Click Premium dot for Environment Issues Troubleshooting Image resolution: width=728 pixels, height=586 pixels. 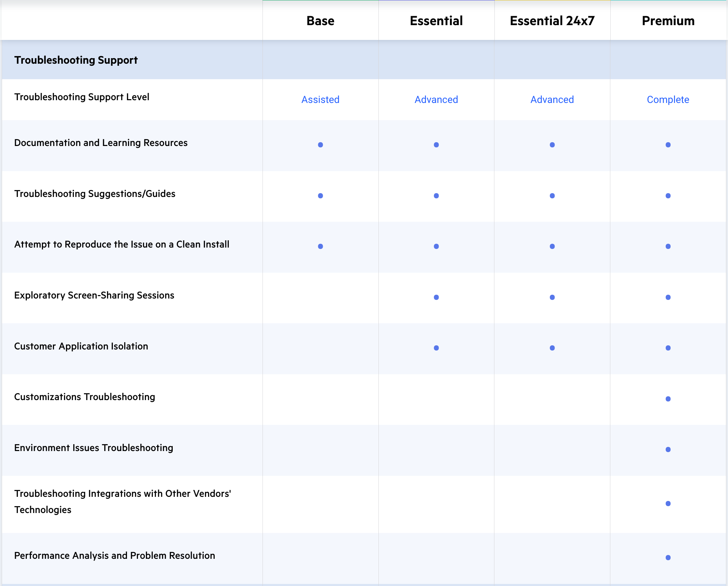click(668, 449)
